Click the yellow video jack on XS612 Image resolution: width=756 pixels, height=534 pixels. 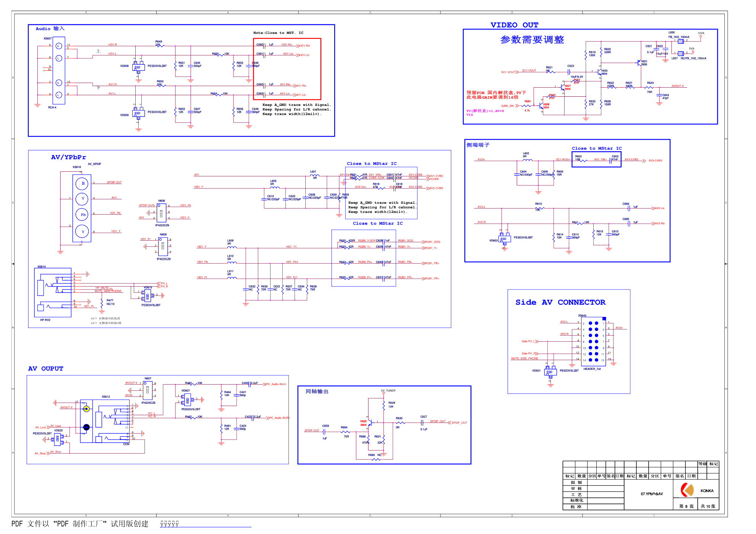[86, 409]
